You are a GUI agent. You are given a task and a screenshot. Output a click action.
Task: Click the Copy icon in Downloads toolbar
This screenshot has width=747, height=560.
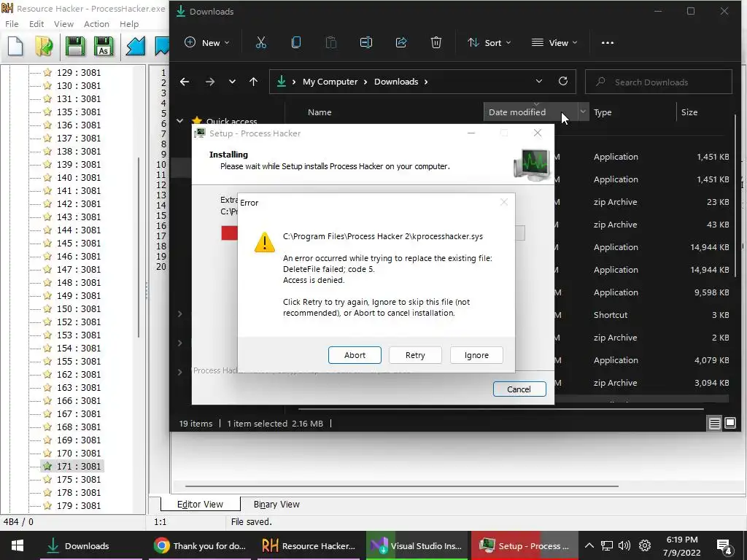(x=296, y=42)
